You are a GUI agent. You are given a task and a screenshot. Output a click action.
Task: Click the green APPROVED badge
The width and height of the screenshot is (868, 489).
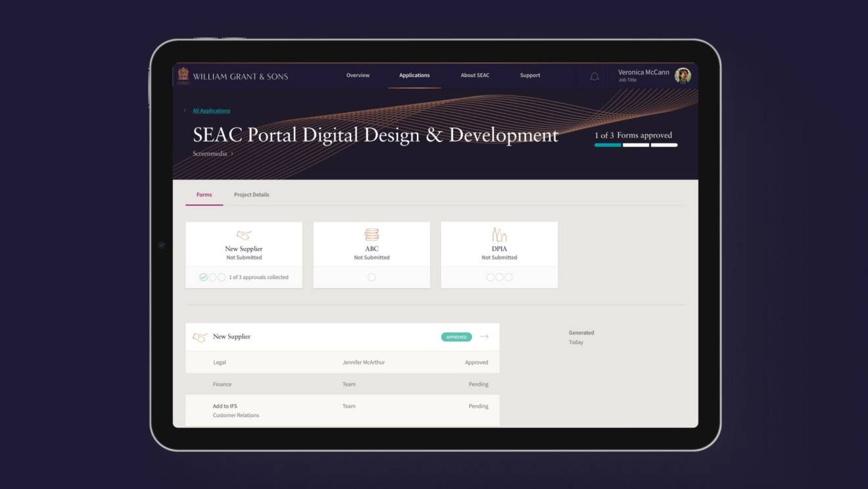(456, 337)
